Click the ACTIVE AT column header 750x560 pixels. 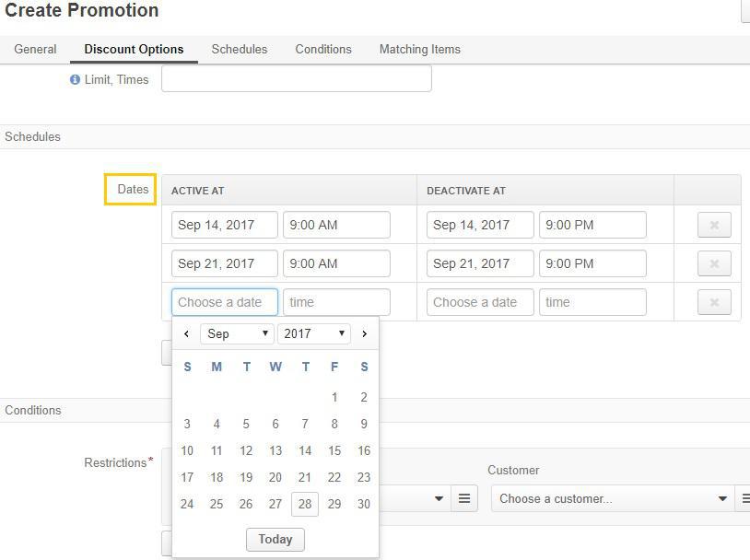click(x=197, y=191)
